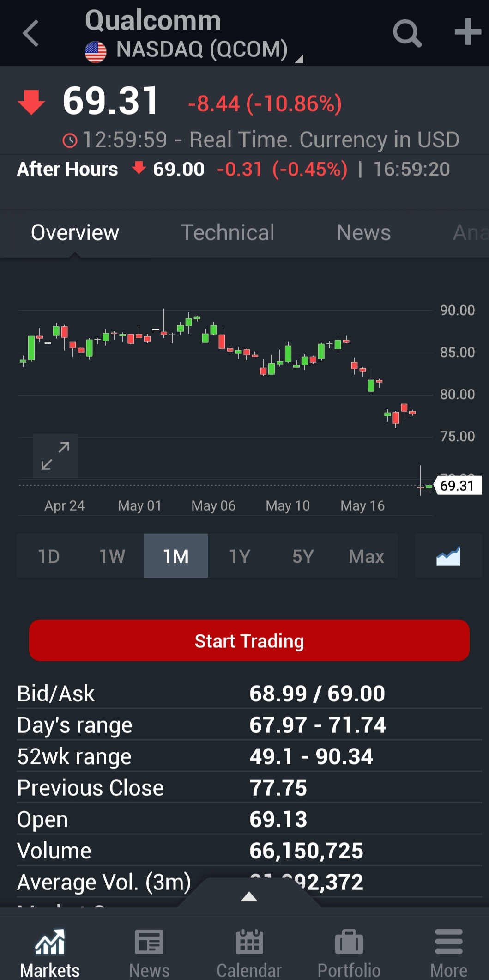This screenshot has width=489, height=980.
Task: Tap the May 16 date label on chart
Action: [362, 505]
